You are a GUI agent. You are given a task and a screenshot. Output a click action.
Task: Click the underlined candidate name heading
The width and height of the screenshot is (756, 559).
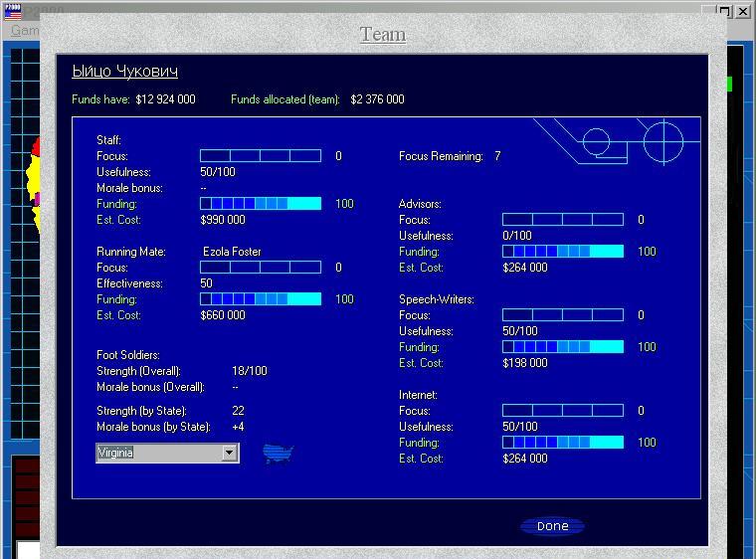(125, 72)
